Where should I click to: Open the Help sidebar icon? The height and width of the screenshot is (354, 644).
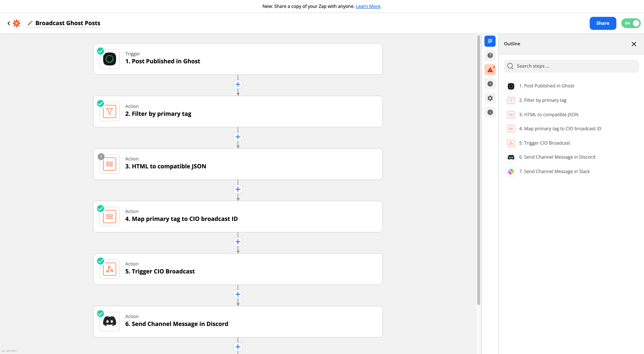(490, 55)
